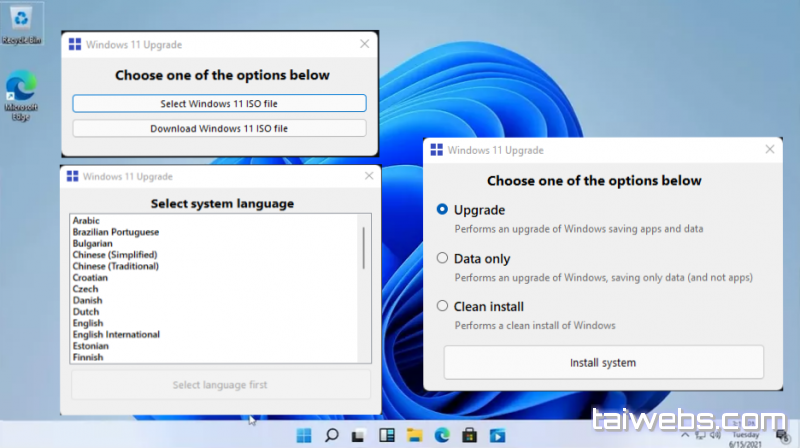The width and height of the screenshot is (800, 448).
Task: Select the Upgrade radio option
Action: click(x=443, y=210)
